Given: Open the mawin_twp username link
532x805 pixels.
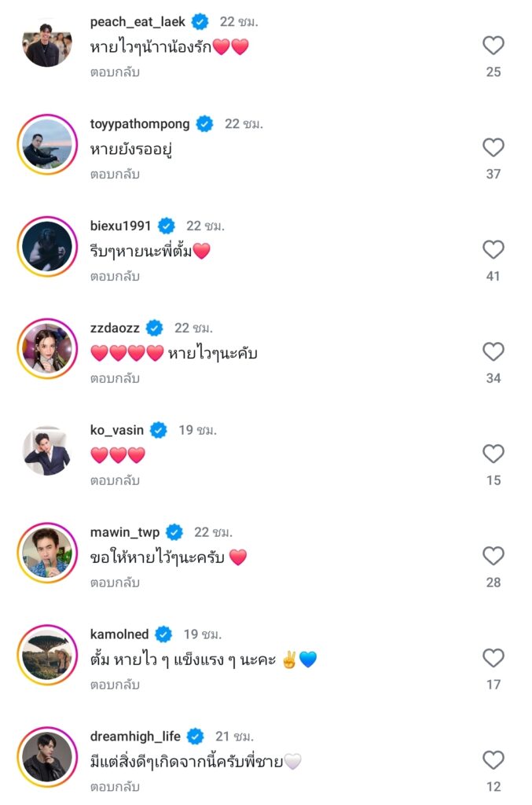Looking at the screenshot, I should coord(125,532).
